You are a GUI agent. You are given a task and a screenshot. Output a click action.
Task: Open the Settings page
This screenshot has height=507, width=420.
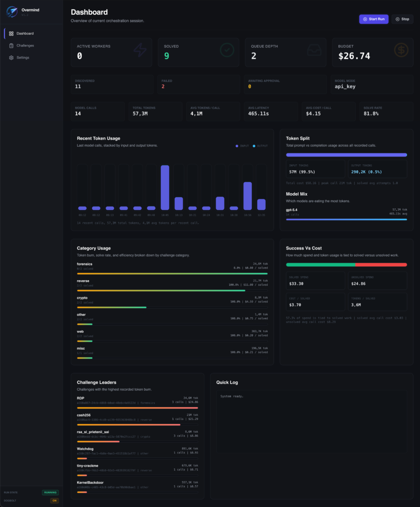(32, 57)
